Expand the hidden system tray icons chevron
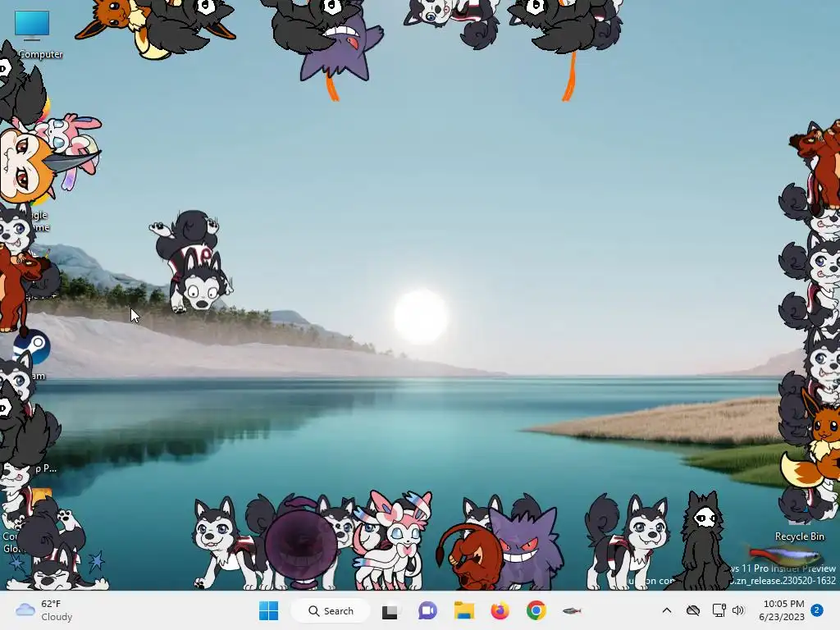840x630 pixels. [666, 610]
